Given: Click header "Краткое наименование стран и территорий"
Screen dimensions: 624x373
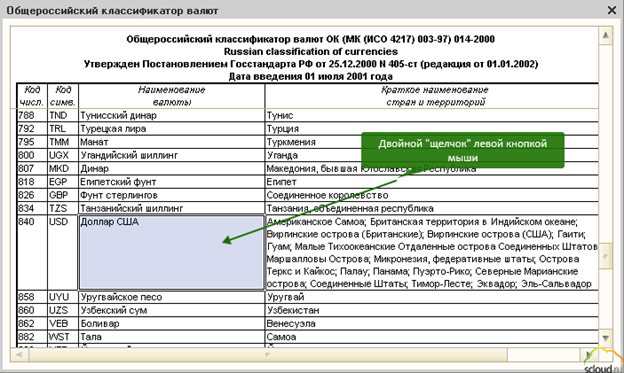Looking at the screenshot, I should (x=432, y=96).
